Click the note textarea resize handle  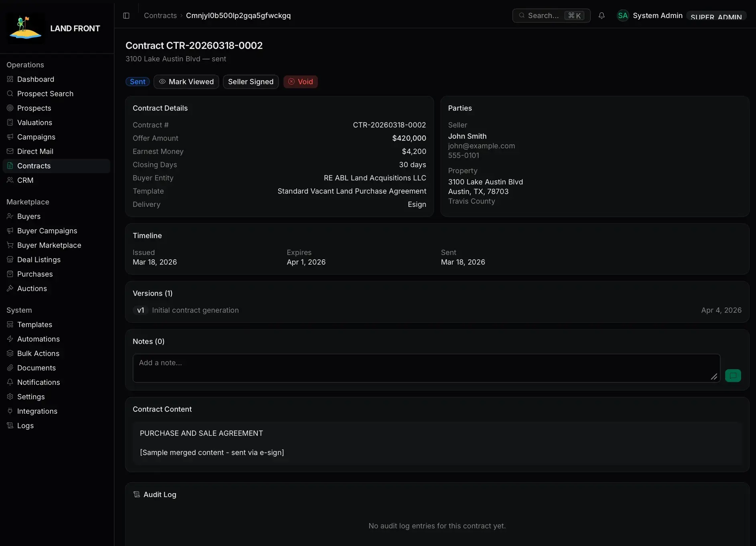point(714,376)
